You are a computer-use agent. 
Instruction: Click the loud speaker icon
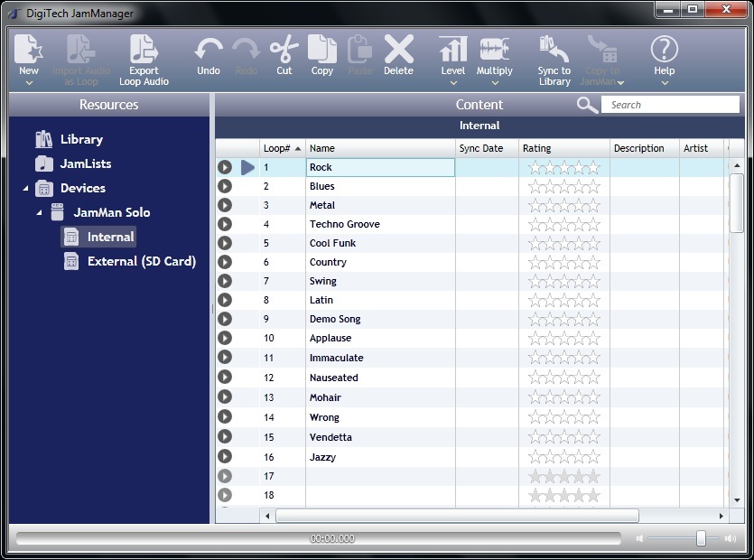pos(731,538)
